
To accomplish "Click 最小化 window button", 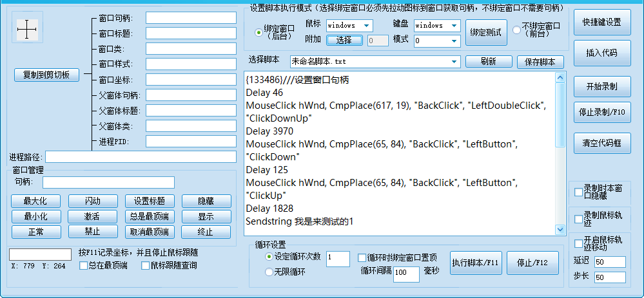I will [36, 216].
